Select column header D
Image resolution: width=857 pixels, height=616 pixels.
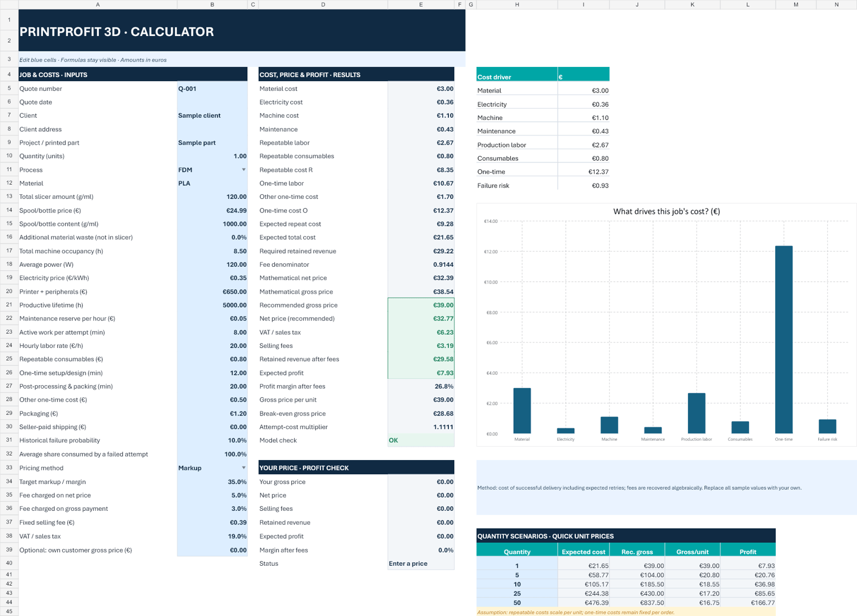[x=323, y=5]
